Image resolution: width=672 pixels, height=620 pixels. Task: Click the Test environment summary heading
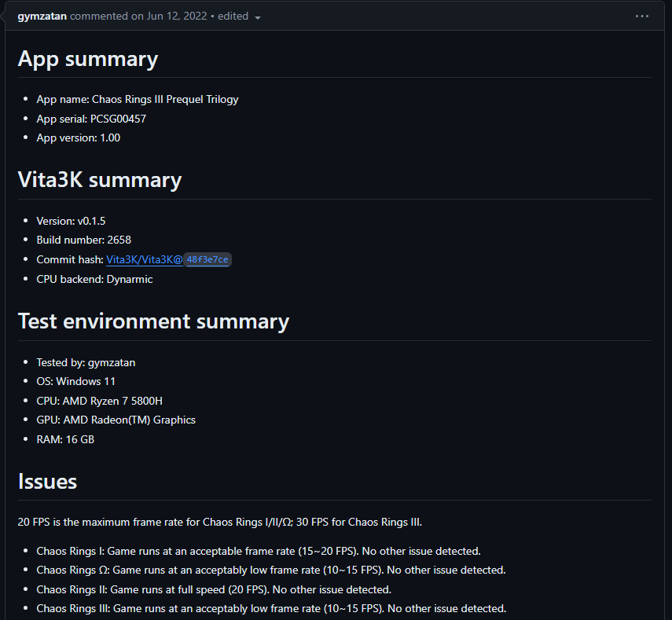[153, 321]
